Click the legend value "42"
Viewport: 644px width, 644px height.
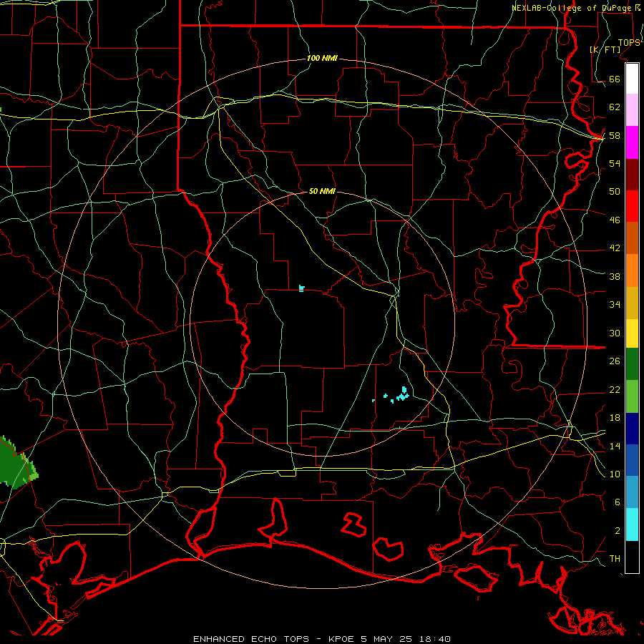pos(615,248)
